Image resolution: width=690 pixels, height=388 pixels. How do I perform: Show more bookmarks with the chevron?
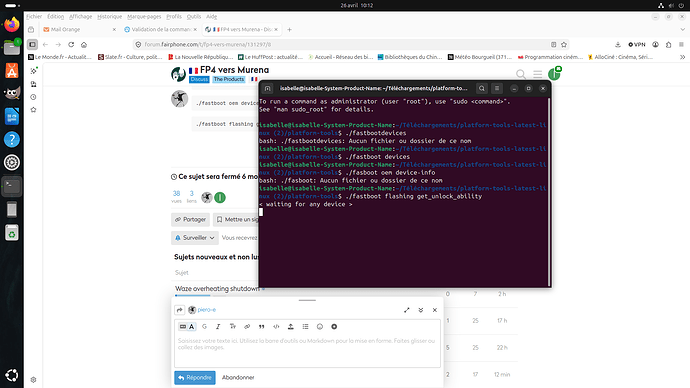pyautogui.click(x=682, y=57)
